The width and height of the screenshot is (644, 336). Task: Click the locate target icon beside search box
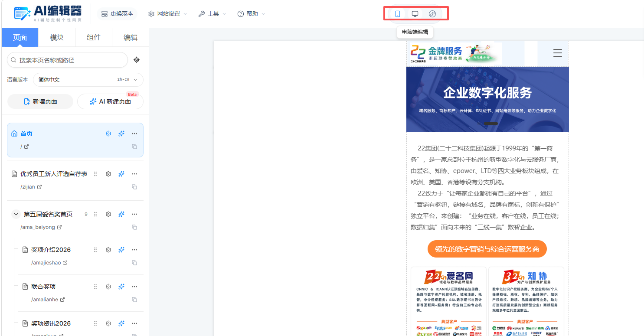click(x=137, y=60)
